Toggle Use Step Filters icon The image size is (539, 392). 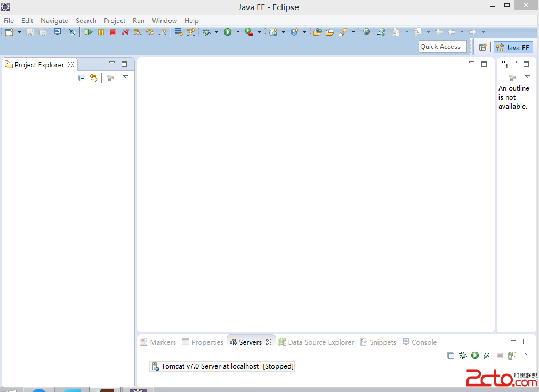click(191, 32)
